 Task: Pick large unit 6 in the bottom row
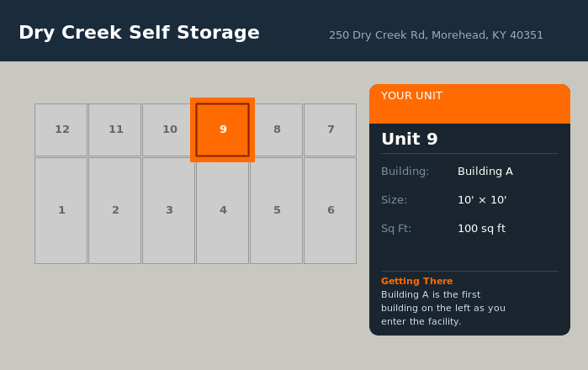(331, 210)
